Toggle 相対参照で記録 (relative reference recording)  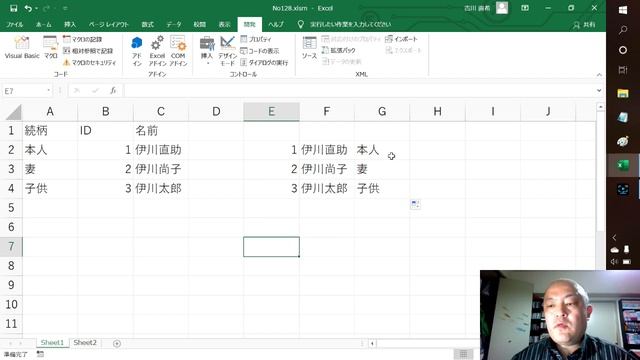point(88,51)
